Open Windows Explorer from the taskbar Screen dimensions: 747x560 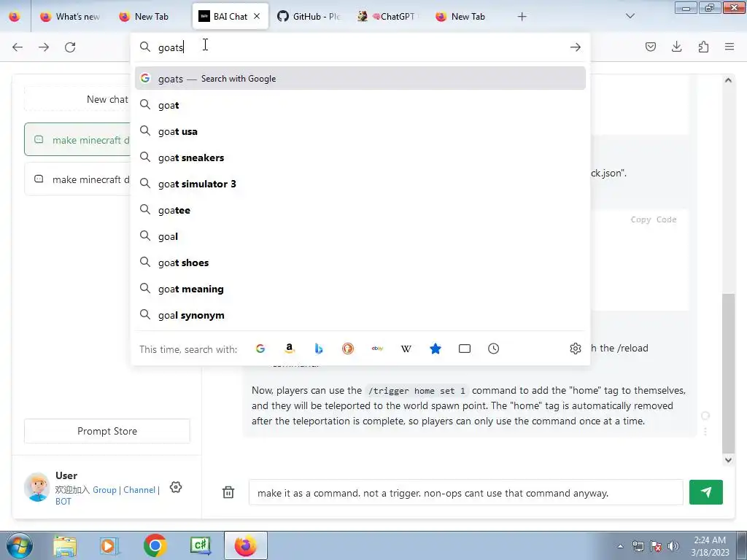click(65, 545)
